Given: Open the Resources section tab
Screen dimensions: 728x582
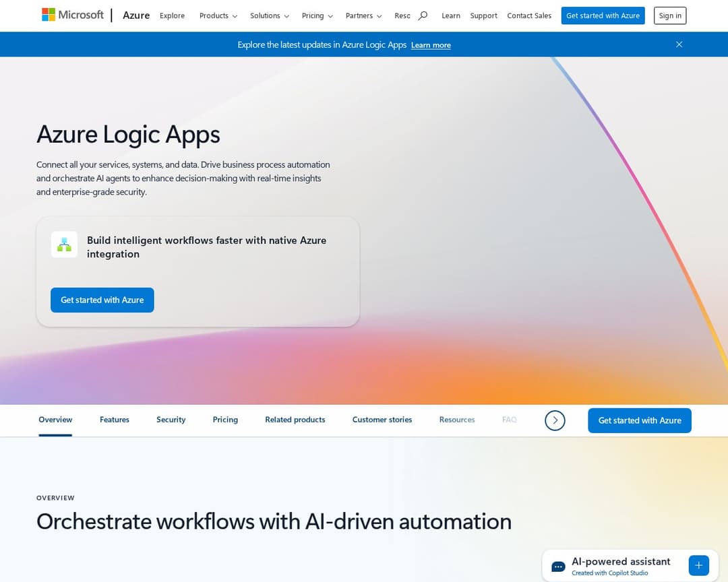Looking at the screenshot, I should pos(457,420).
